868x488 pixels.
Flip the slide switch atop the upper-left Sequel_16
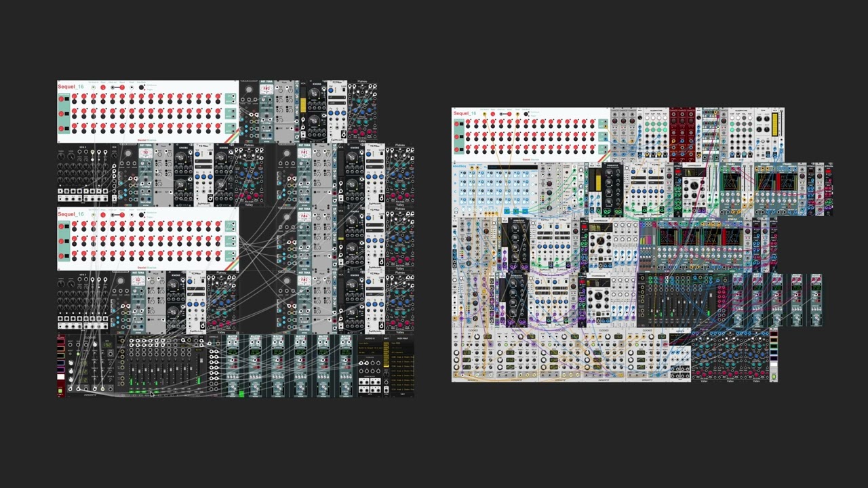[117, 87]
